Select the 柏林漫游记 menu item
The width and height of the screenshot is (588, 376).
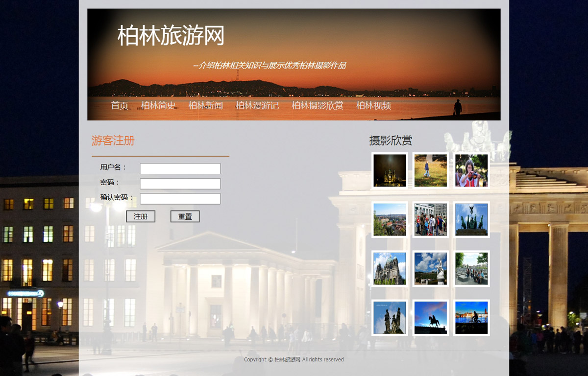(257, 105)
